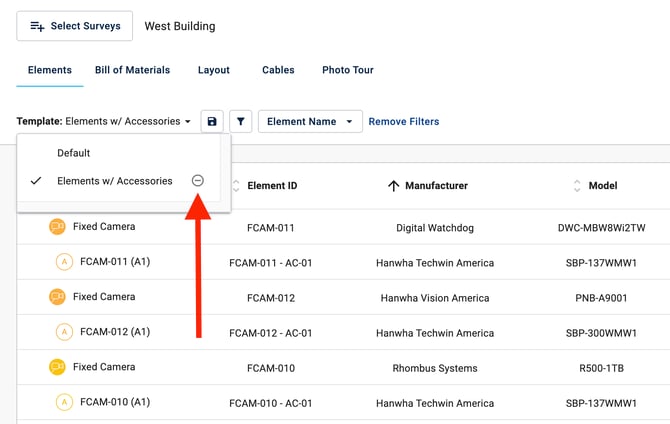Toggle sort on the Model column
Image resolution: width=670 pixels, height=424 pixels.
[x=577, y=186]
